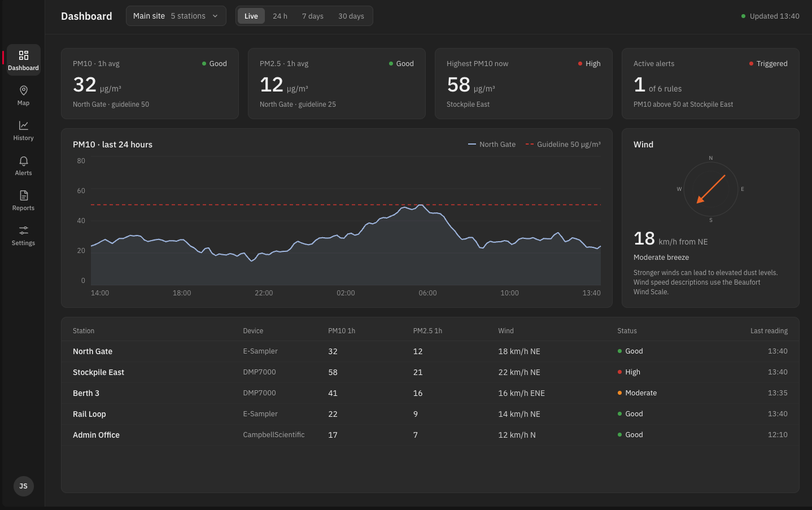Click the PM10 above 50 at Stockpile East alert text
Image resolution: width=812 pixels, height=510 pixels.
click(x=683, y=104)
